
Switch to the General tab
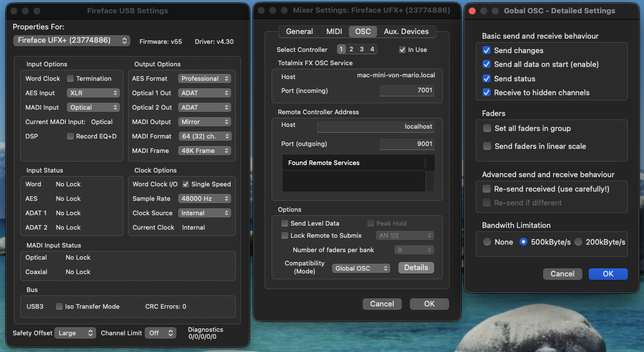pyautogui.click(x=299, y=31)
